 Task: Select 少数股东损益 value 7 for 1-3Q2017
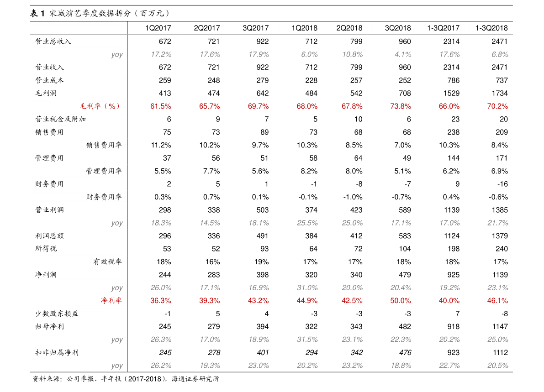point(457,314)
